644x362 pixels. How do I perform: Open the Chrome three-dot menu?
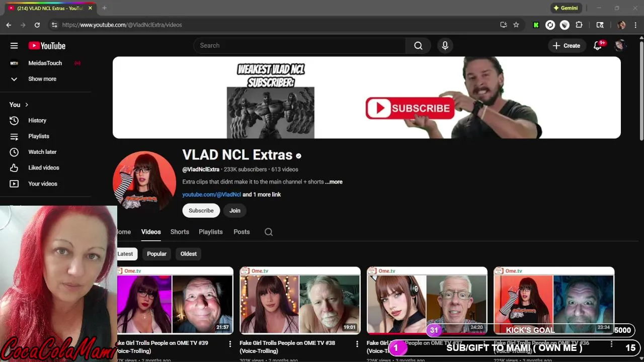[x=636, y=25]
